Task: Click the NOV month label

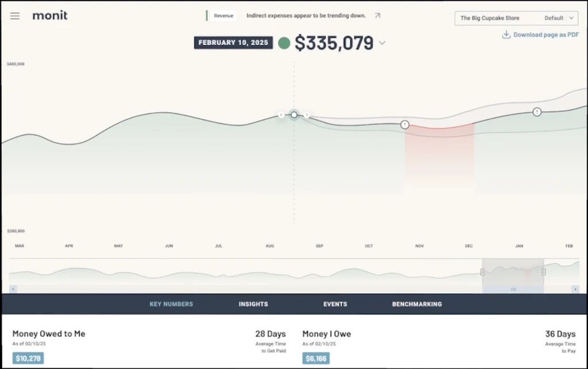Action: [x=420, y=246]
